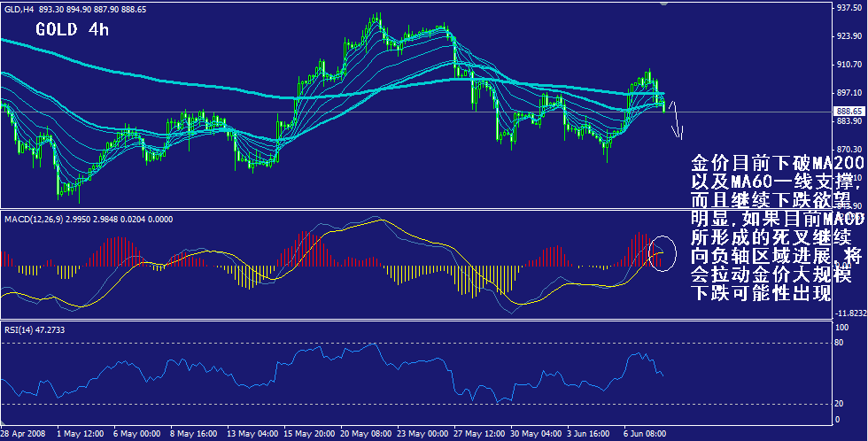Click the MACD(12,26,9) indicator label

coord(89,219)
